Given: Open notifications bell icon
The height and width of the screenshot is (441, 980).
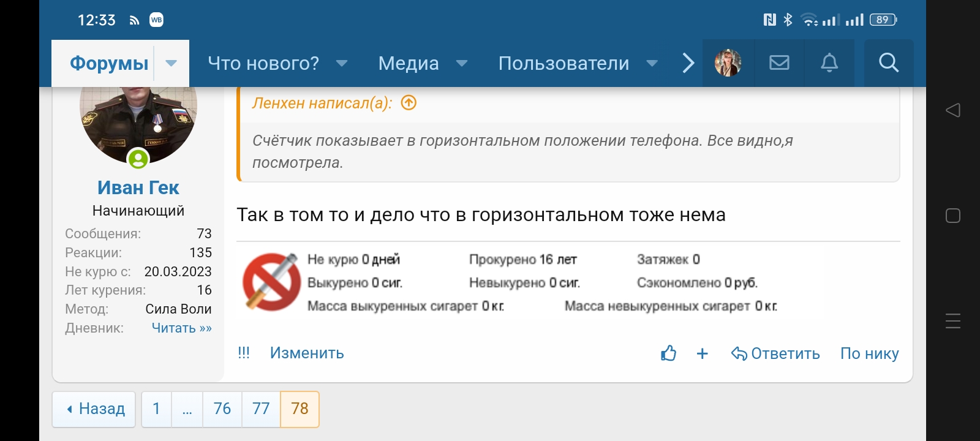Looking at the screenshot, I should point(829,62).
